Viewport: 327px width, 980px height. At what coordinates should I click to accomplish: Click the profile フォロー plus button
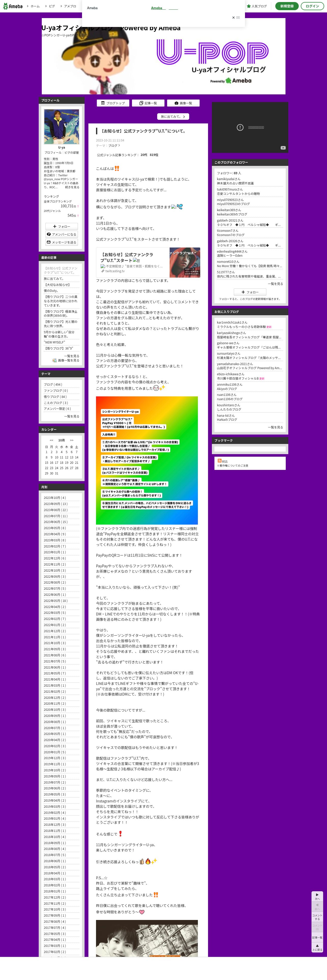62,226
